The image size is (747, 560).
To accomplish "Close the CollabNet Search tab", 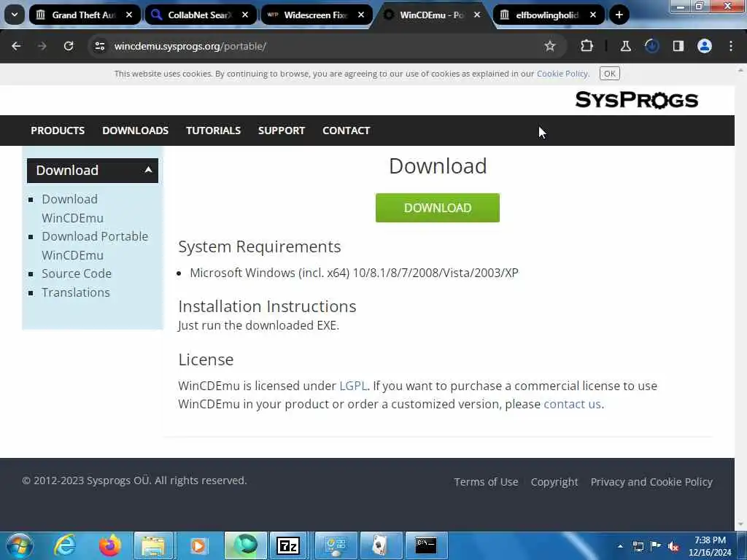I will tap(245, 15).
